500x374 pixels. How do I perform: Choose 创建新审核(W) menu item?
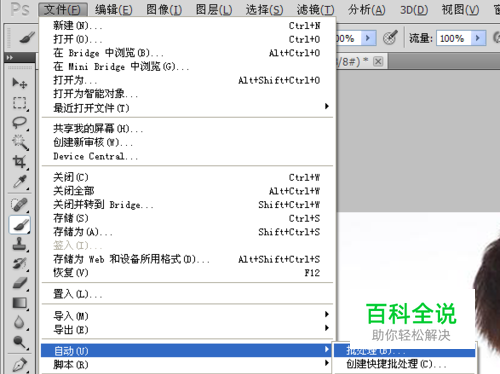(x=187, y=142)
